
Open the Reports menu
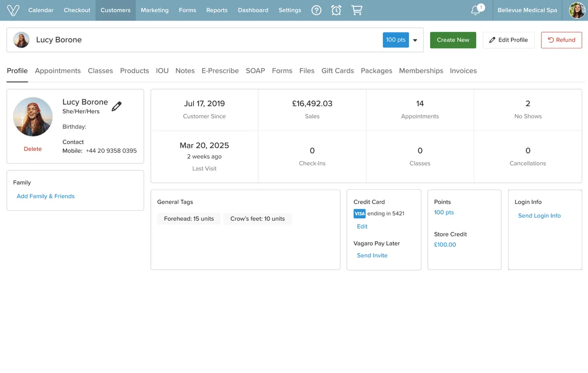pyautogui.click(x=217, y=10)
